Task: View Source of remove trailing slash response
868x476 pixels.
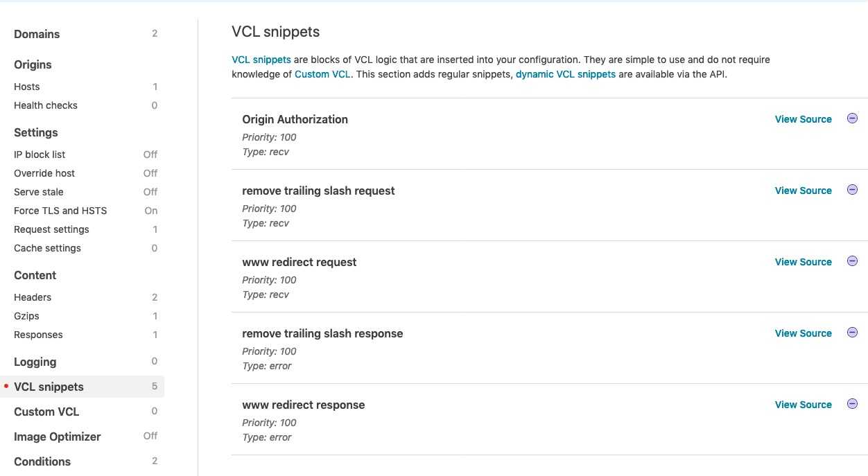Action: coord(803,333)
